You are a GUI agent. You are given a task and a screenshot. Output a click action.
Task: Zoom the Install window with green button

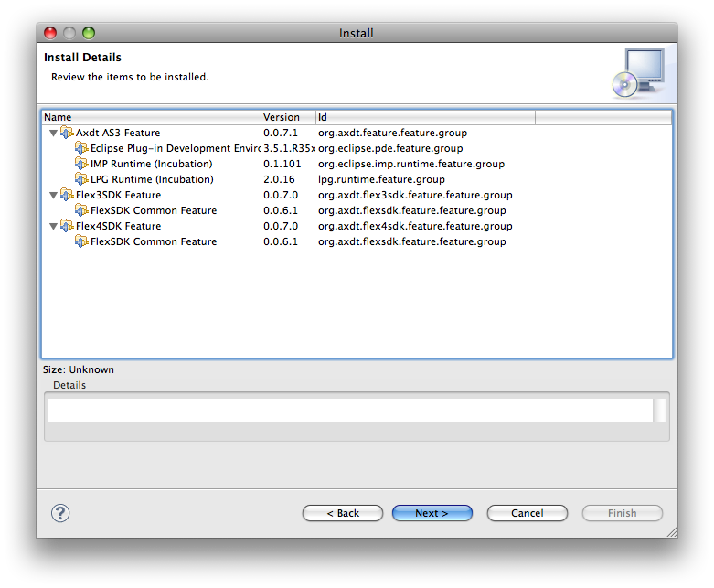89,33
